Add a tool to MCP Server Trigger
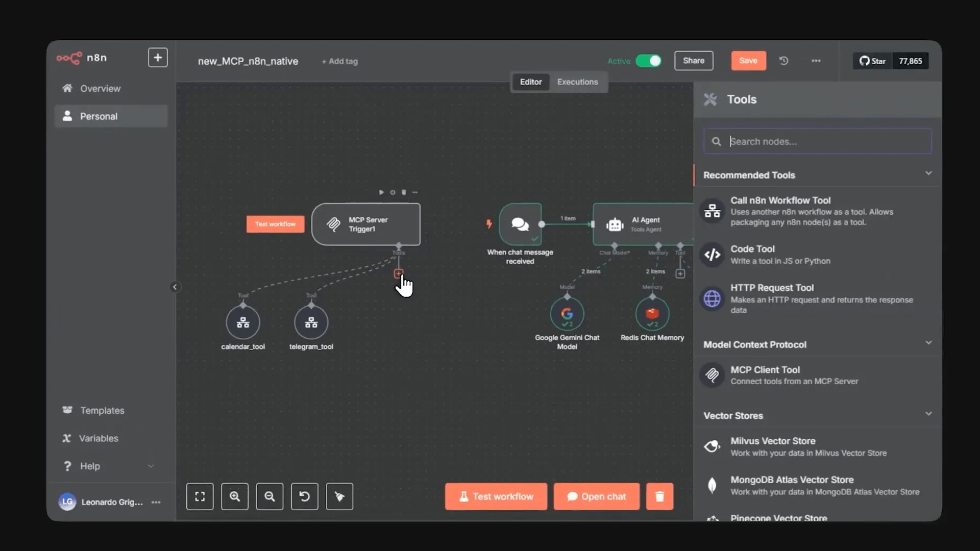The width and height of the screenshot is (980, 551). point(399,274)
